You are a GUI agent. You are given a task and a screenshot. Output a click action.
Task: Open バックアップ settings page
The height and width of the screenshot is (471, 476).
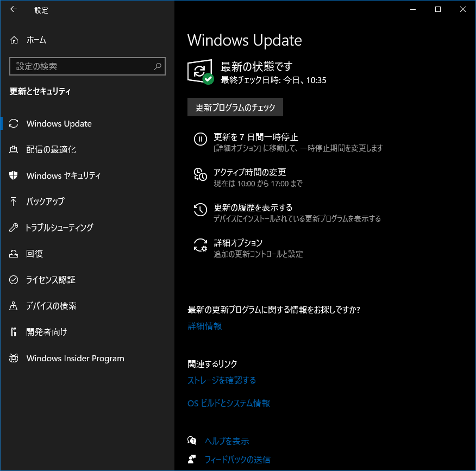click(x=46, y=202)
